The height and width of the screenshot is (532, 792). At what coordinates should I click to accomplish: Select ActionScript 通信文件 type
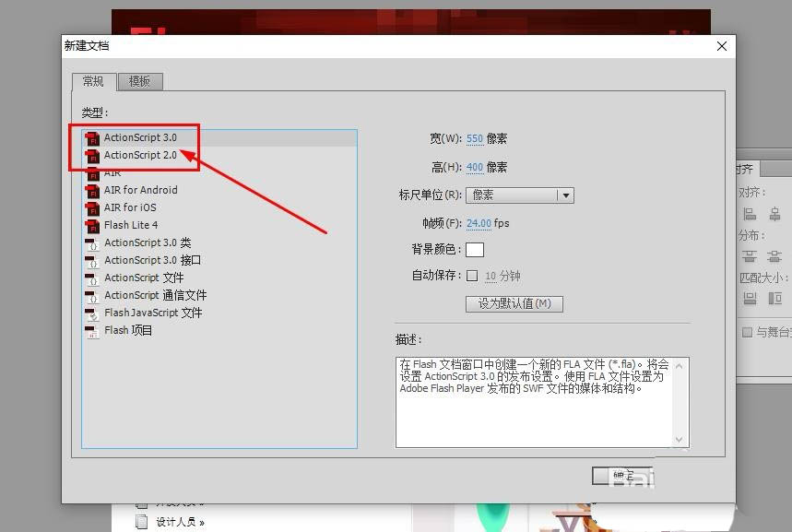point(219,295)
